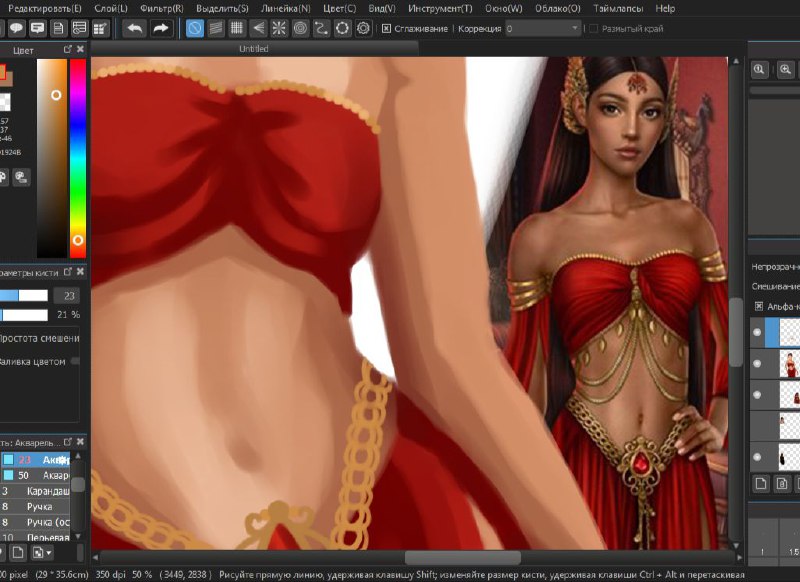Enable the Размытый край checkbox

(593, 29)
